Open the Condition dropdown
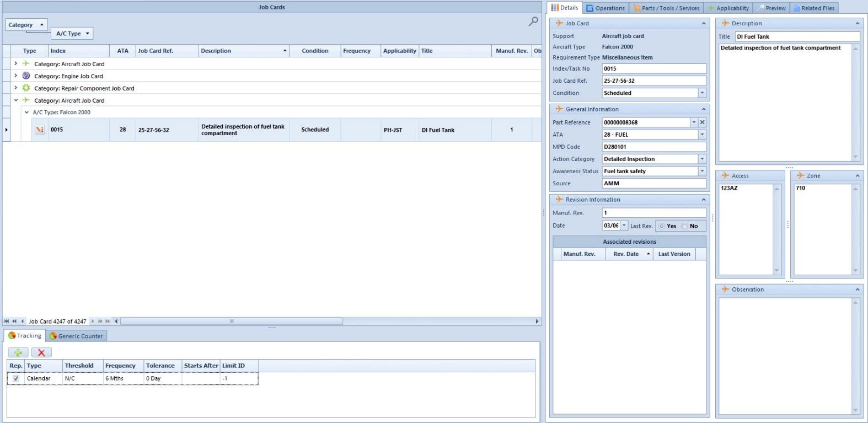868x423 pixels. pos(702,93)
